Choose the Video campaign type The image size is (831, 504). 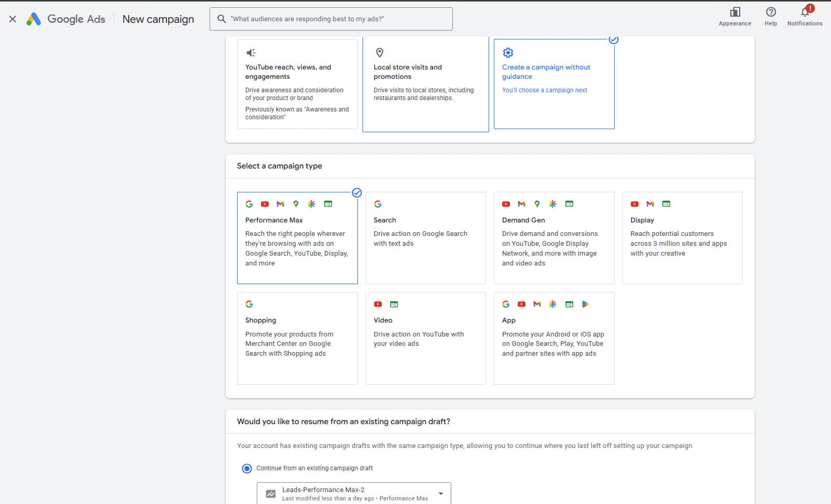425,338
